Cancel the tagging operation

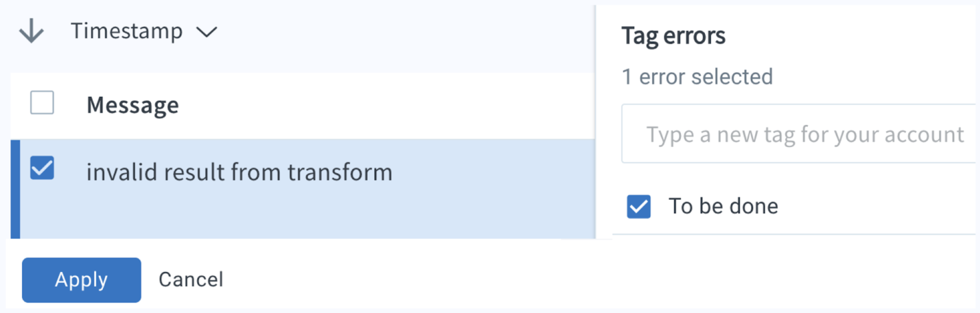192,280
